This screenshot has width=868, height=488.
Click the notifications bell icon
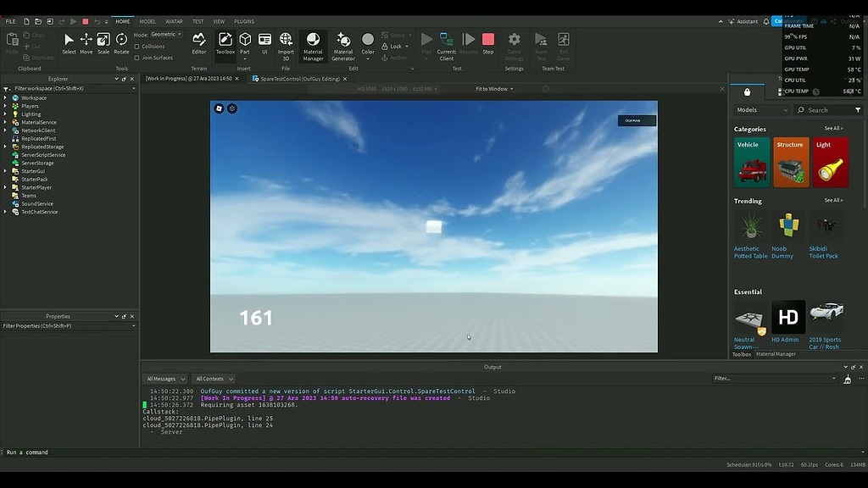766,21
